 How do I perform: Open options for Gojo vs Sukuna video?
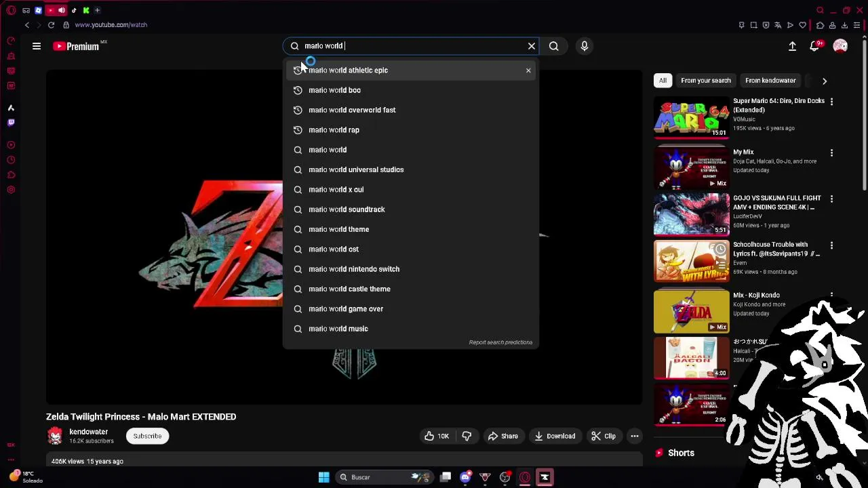[831, 199]
